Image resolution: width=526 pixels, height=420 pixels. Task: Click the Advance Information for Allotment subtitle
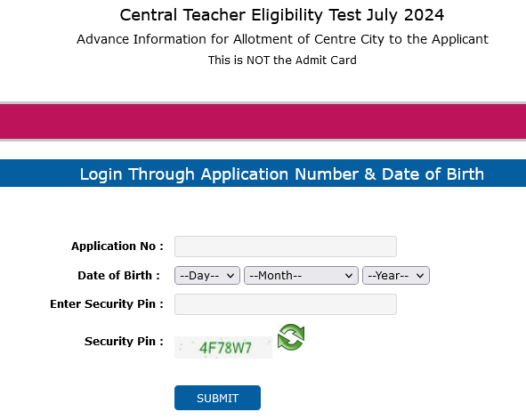point(282,39)
